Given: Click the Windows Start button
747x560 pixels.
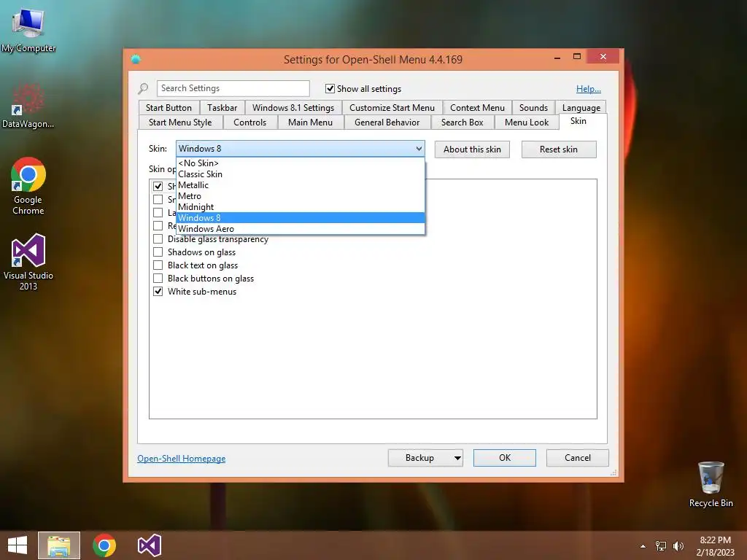Looking at the screenshot, I should click(x=18, y=545).
